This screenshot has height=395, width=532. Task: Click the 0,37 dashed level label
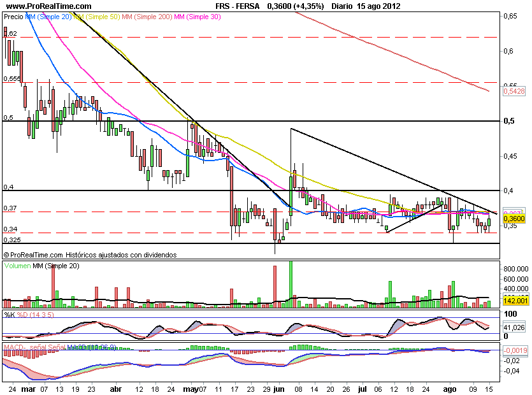(10, 208)
